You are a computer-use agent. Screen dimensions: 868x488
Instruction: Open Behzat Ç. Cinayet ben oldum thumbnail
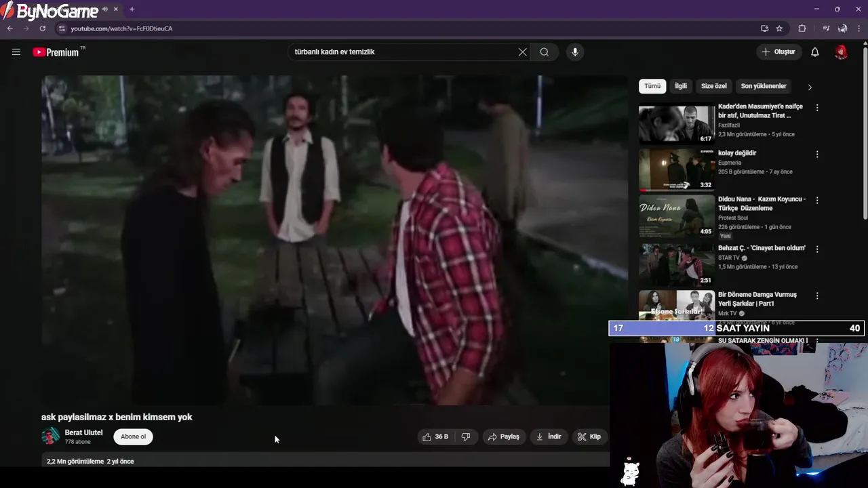point(677,264)
